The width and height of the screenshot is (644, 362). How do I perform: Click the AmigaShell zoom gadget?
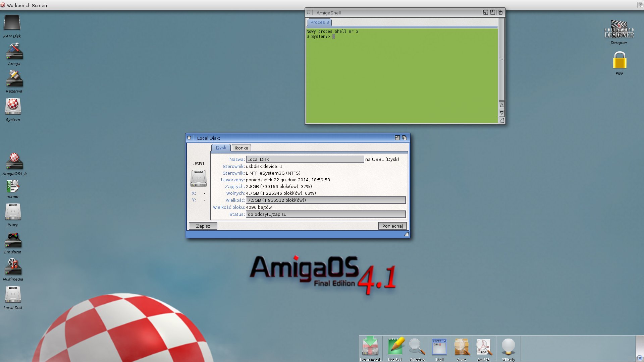493,12
